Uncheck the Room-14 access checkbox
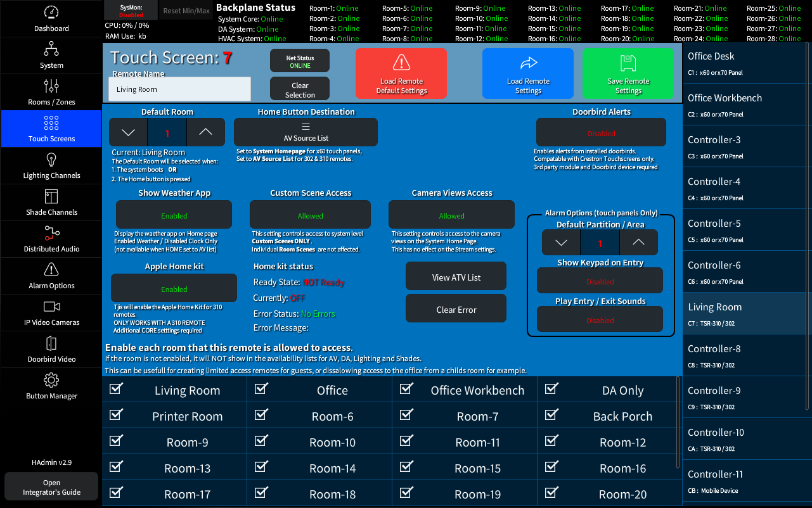 261,467
